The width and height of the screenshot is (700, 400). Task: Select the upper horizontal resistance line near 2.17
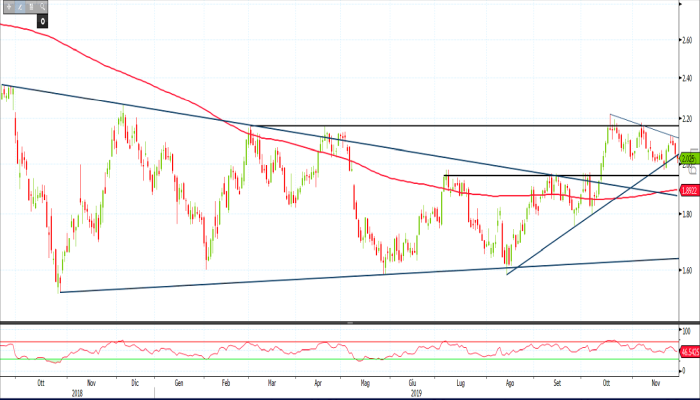[400, 126]
